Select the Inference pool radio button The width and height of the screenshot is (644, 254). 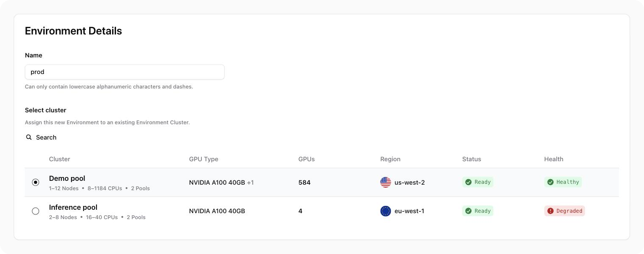(36, 211)
